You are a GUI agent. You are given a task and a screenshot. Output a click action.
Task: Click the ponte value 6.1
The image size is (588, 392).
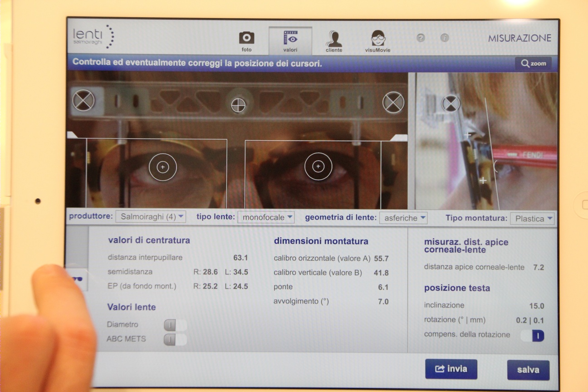[x=383, y=287]
